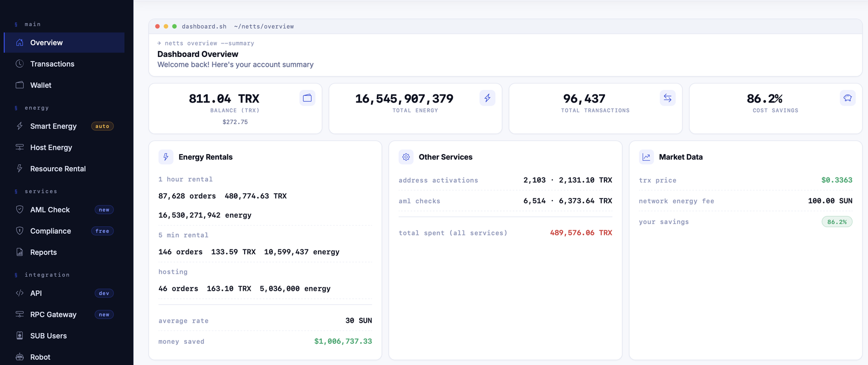Viewport: 868px width, 365px height.
Task: Click the yellow window dot in terminal header
Action: point(166,26)
